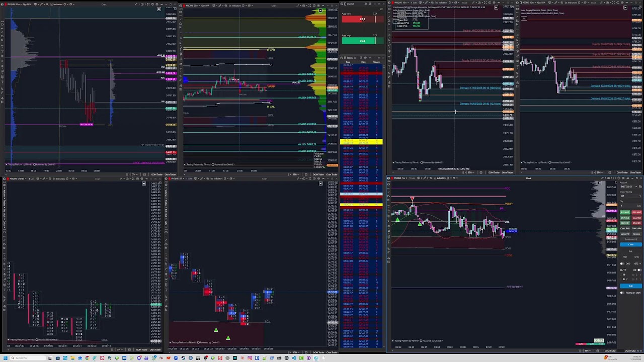Open Instagram from the taskbar
This screenshot has height=362, width=644.
pos(250,358)
